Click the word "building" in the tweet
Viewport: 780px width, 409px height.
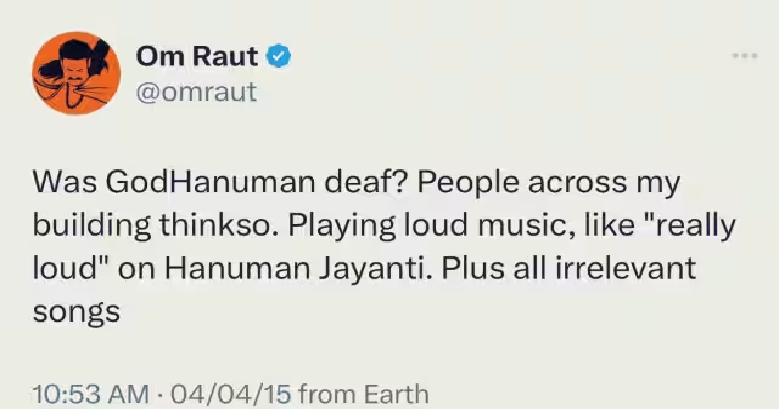coord(92,226)
